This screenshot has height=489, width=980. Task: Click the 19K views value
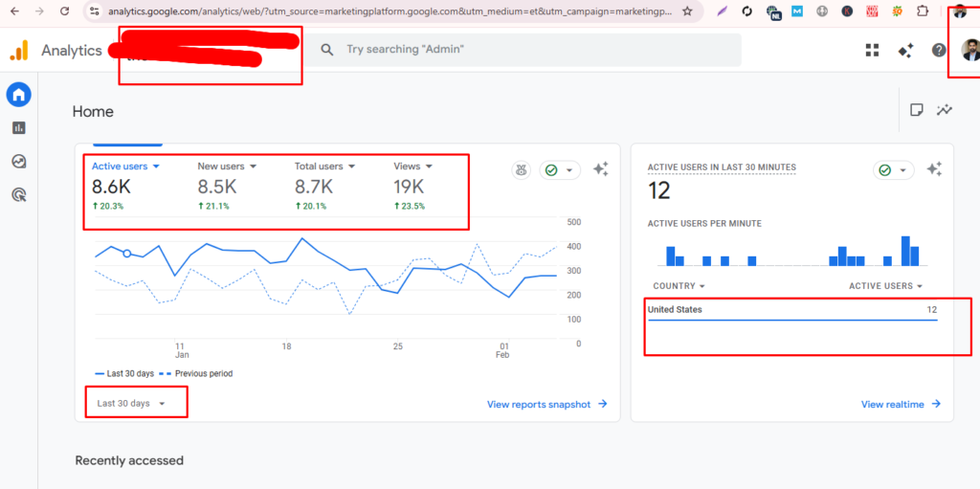409,187
